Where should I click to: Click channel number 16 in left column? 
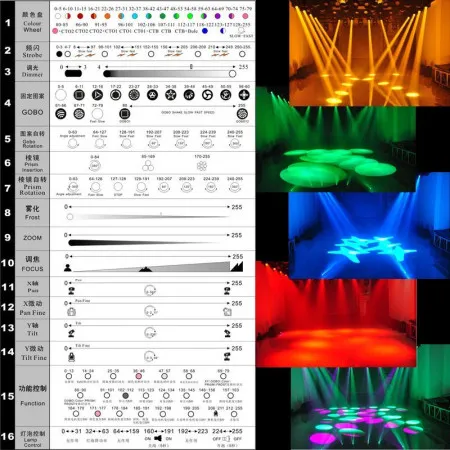7,436
